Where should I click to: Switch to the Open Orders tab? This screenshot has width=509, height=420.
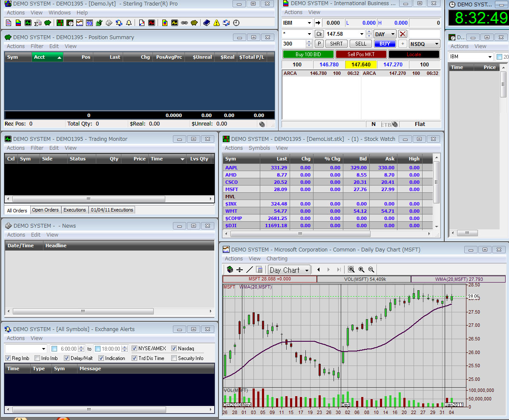click(x=45, y=210)
